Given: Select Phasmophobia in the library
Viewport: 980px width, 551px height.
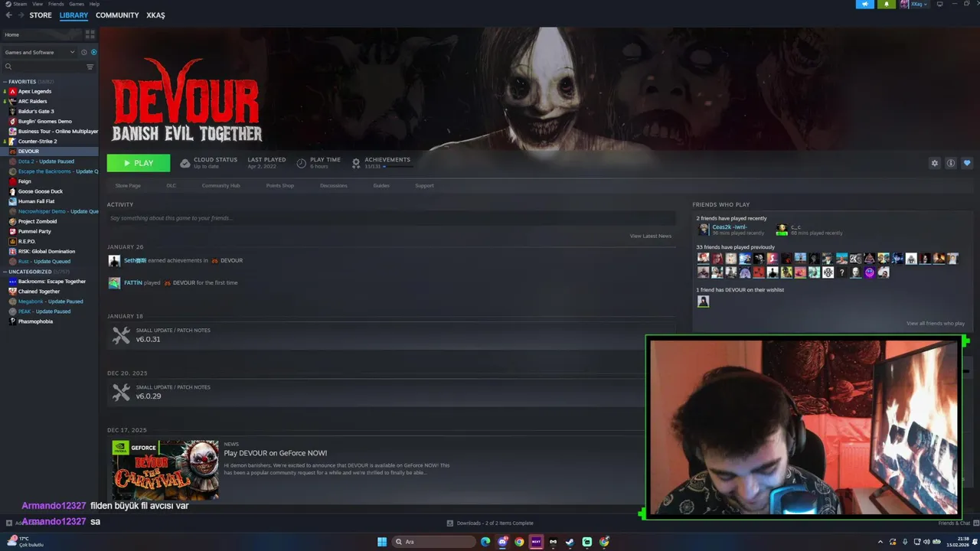Looking at the screenshot, I should click(x=35, y=321).
